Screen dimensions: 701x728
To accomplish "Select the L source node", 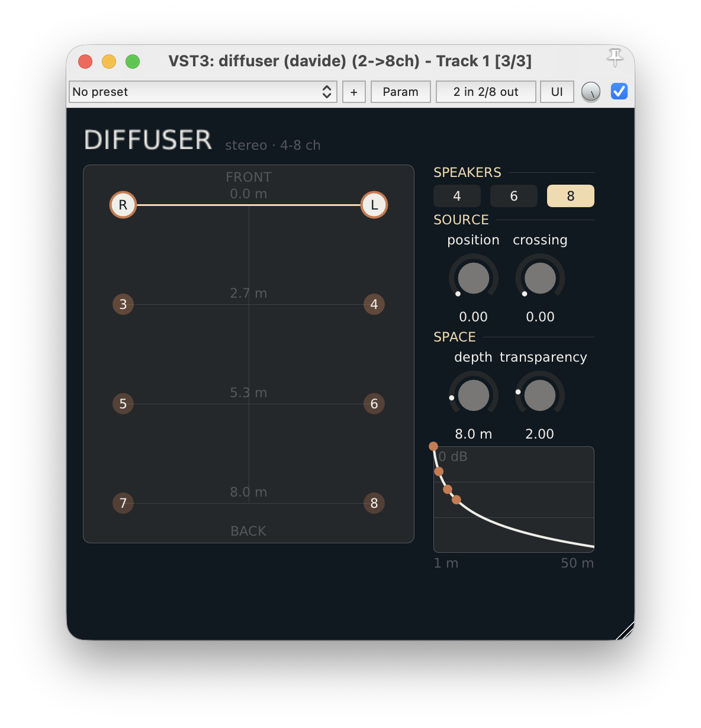I will point(374,205).
